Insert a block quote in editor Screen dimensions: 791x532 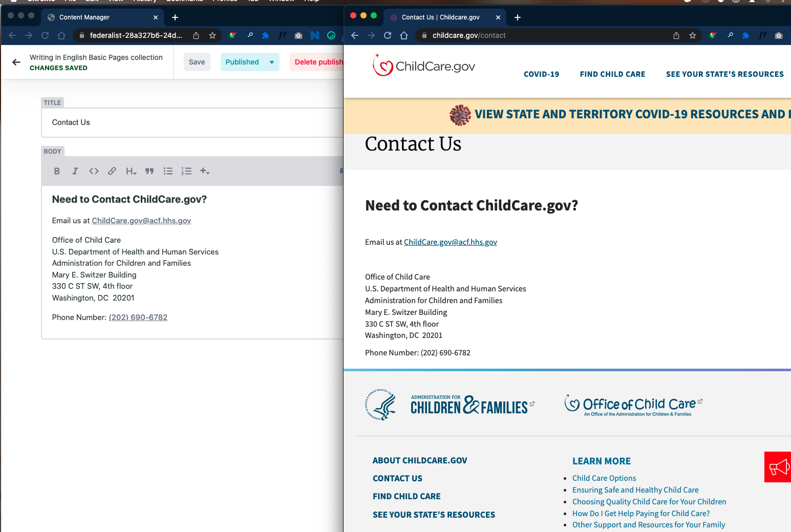tap(149, 171)
